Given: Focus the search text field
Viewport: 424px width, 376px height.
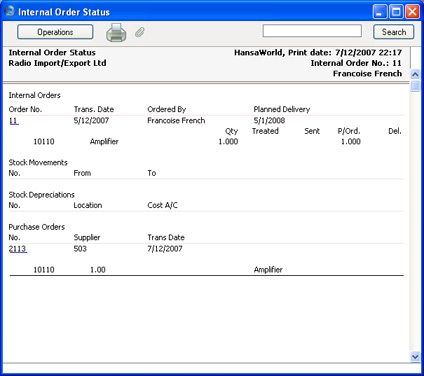Looking at the screenshot, I should (312, 31).
